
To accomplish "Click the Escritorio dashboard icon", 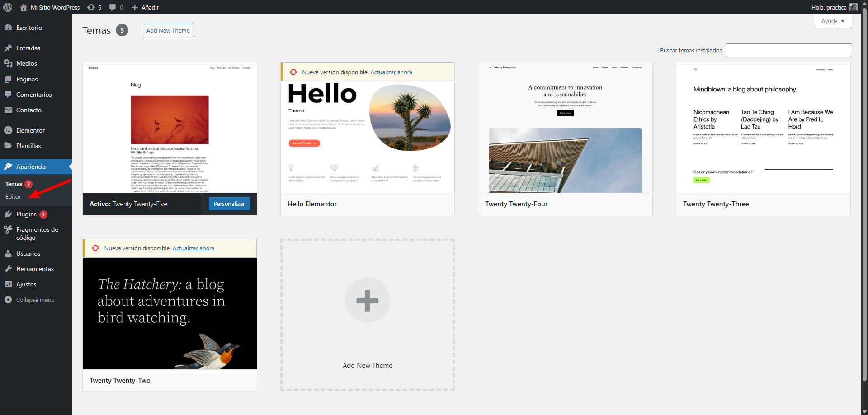I will (8, 28).
